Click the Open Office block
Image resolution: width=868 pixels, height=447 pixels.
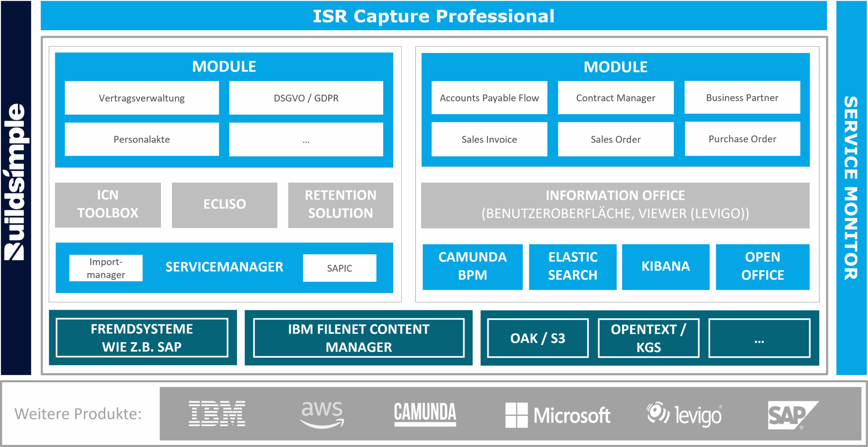tap(763, 267)
